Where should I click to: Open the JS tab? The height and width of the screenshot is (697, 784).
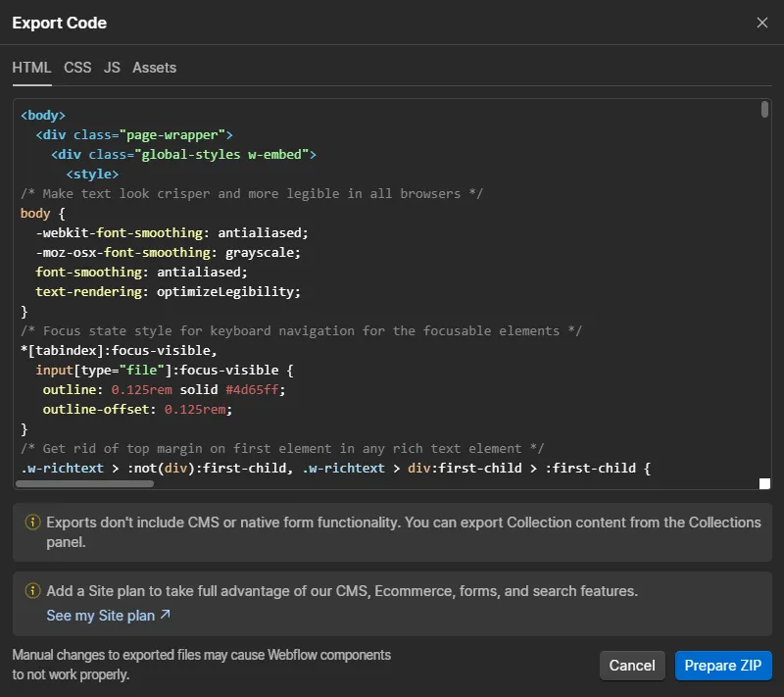point(112,68)
